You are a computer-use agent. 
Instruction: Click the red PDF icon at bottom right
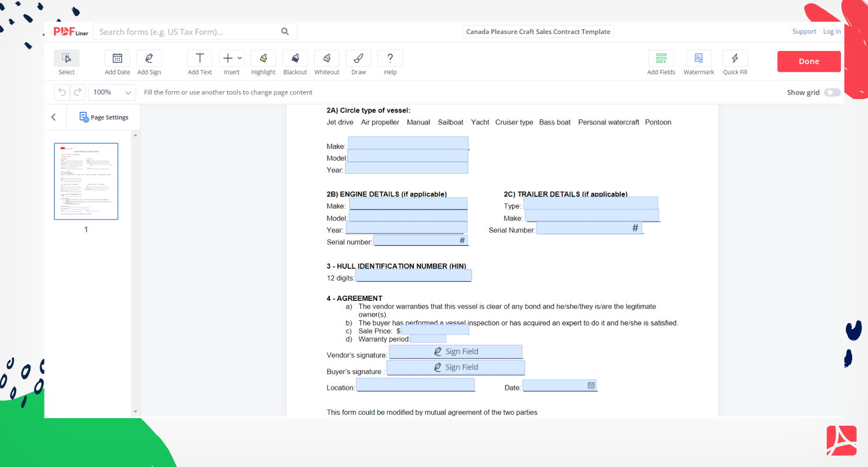point(841,440)
